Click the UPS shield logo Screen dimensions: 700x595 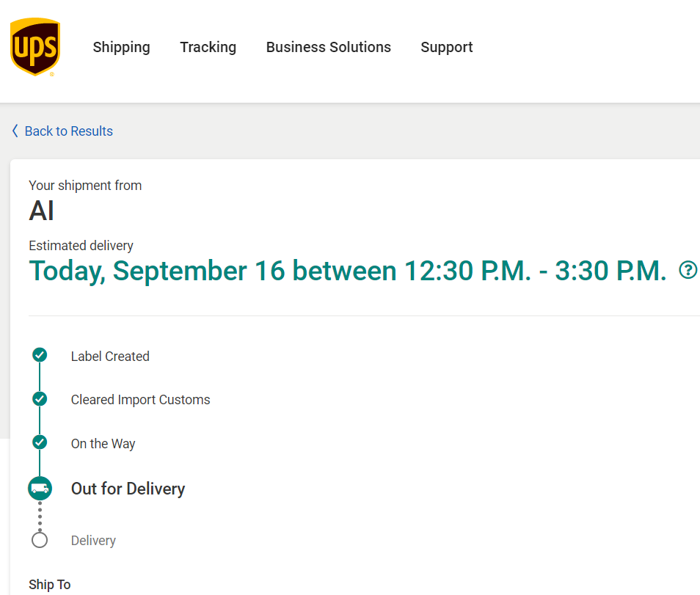[x=35, y=47]
